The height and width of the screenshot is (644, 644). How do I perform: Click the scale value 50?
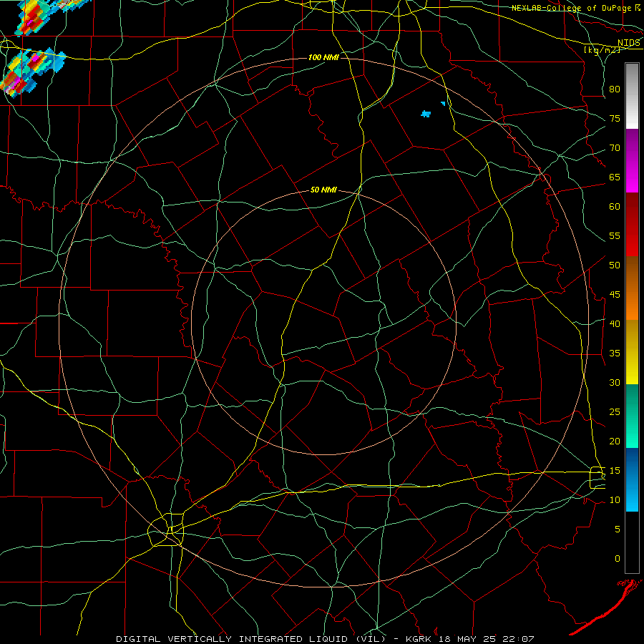pos(615,265)
